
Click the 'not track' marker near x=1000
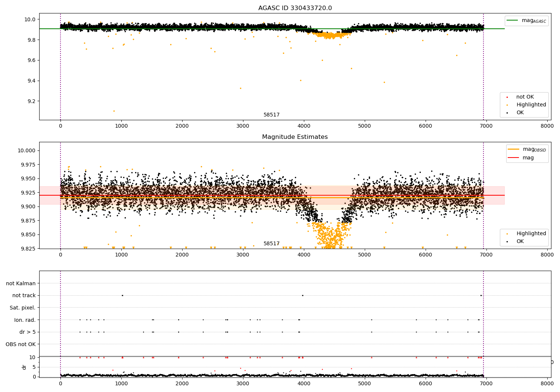[122, 295]
